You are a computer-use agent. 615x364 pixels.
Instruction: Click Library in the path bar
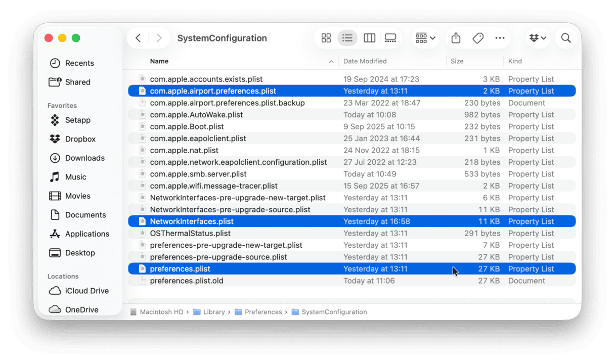209,312
